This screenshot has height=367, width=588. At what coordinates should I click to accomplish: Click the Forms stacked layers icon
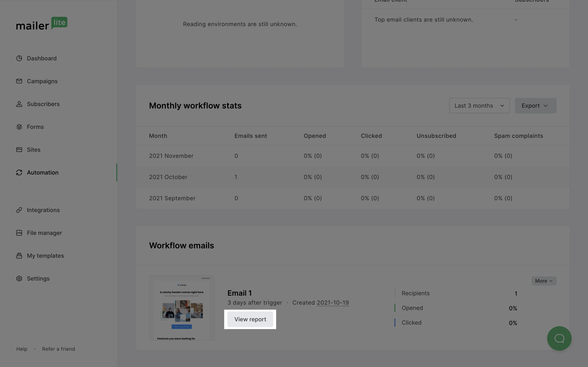pos(19,127)
